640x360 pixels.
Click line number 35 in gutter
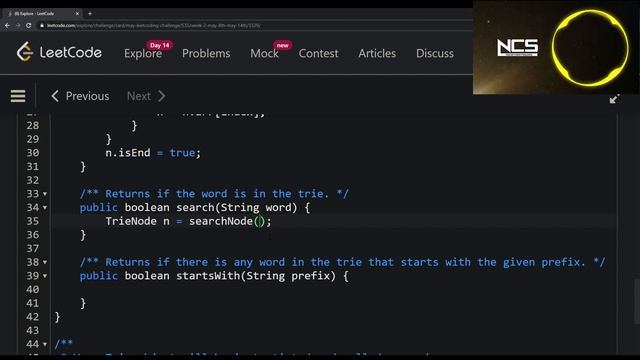33,221
